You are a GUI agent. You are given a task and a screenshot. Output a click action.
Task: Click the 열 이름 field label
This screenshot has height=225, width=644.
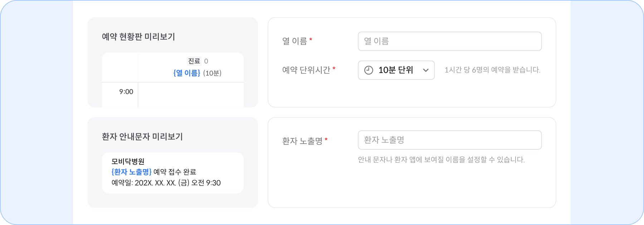tap(295, 41)
